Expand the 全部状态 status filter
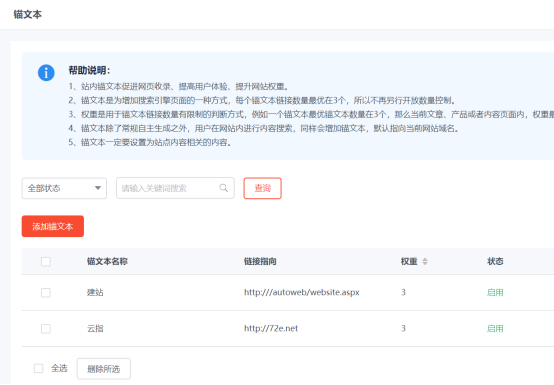 (64, 188)
